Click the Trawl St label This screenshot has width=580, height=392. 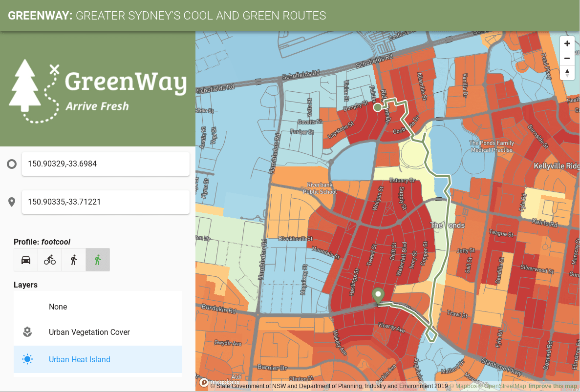coord(457,314)
